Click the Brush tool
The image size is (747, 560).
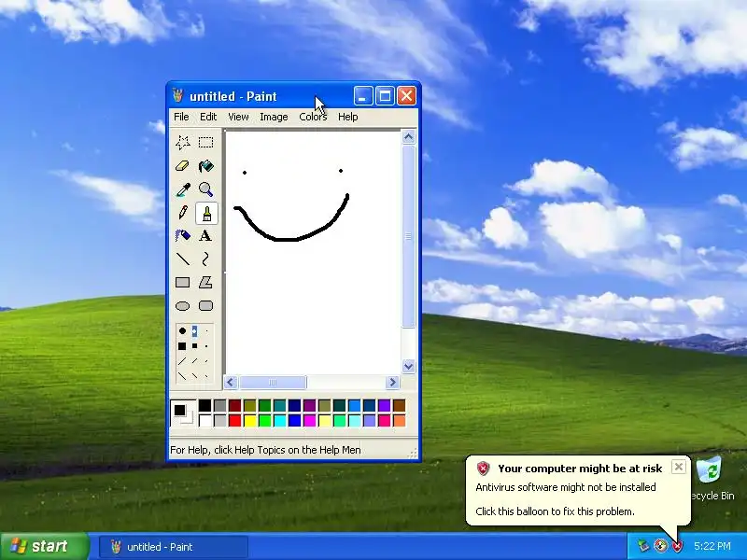(206, 214)
